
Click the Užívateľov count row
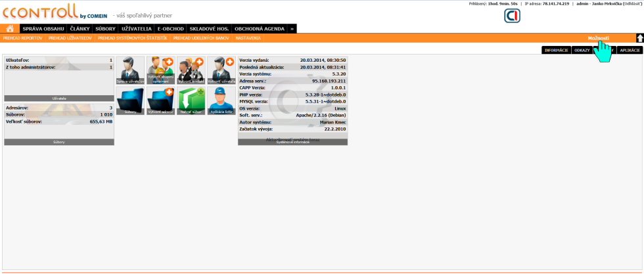59,60
